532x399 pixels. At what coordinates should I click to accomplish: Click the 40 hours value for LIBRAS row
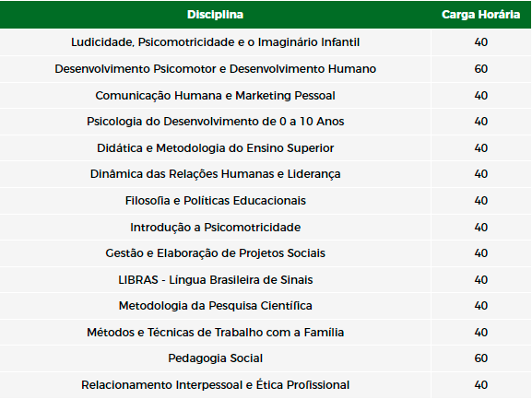480,280
